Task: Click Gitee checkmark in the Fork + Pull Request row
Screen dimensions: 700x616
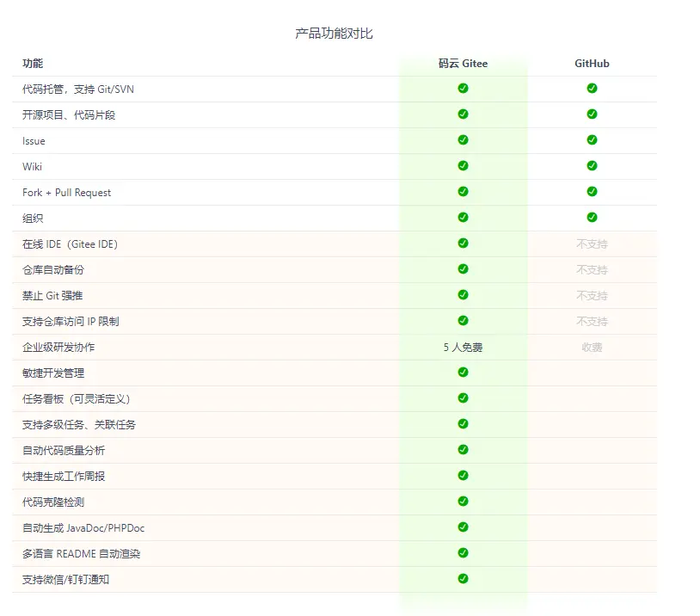Action: (463, 191)
